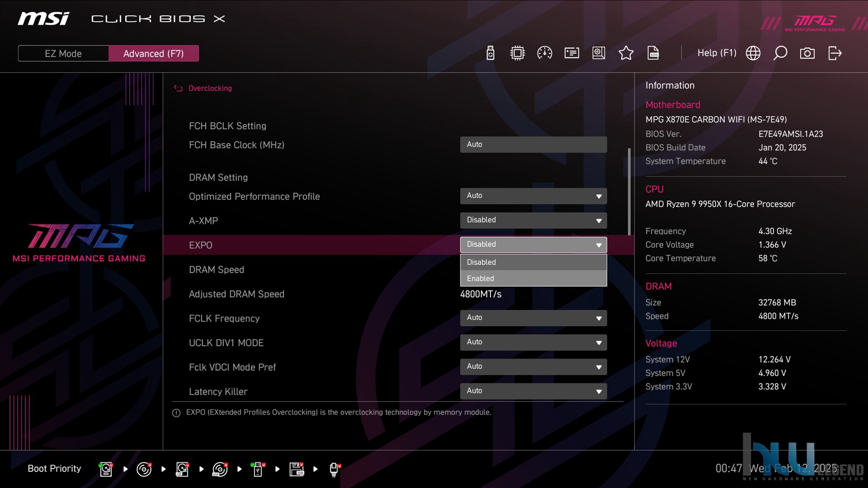The width and height of the screenshot is (868, 488).
Task: Click the EXPO setting label
Action: [x=200, y=245]
